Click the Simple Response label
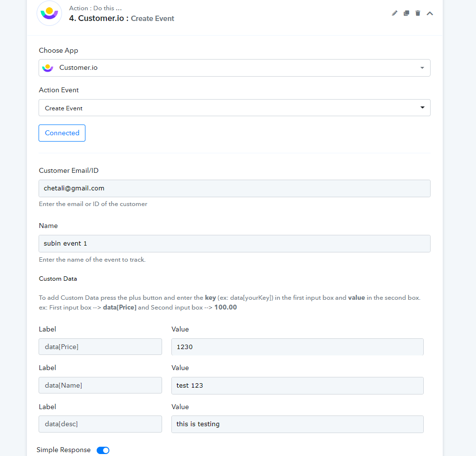The image size is (476, 456). tap(63, 450)
